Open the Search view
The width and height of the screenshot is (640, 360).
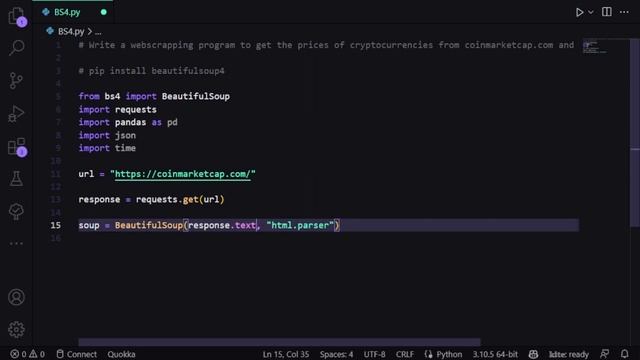coord(16,48)
